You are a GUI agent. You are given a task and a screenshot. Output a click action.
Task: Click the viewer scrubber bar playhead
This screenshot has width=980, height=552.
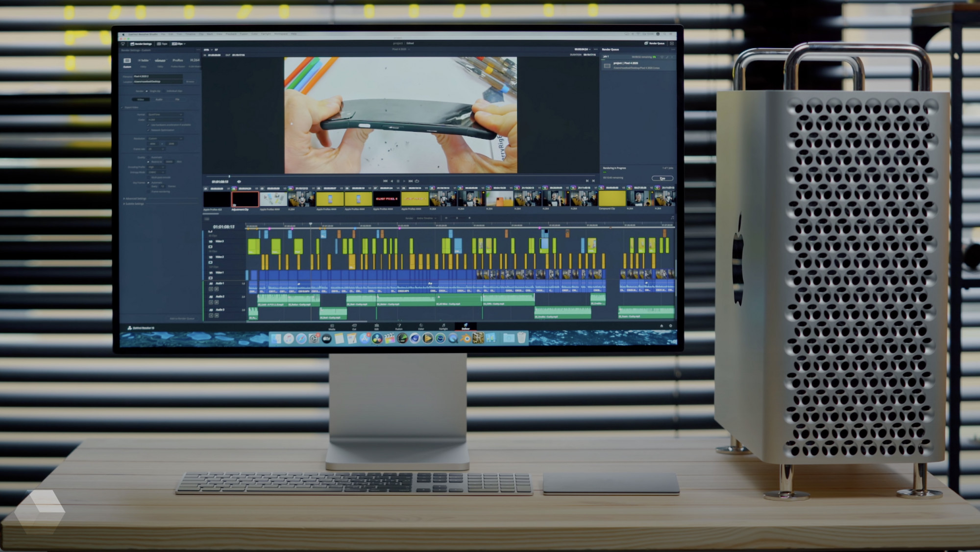(229, 176)
